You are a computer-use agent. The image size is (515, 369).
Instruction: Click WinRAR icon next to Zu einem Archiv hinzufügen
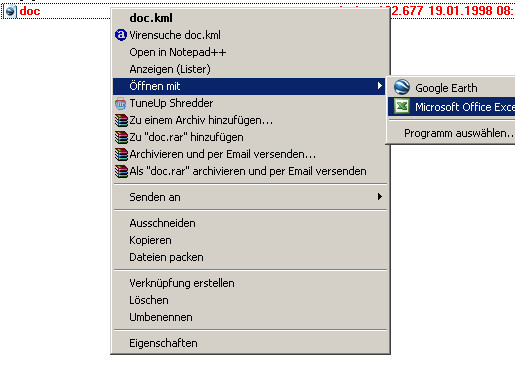[121, 120]
